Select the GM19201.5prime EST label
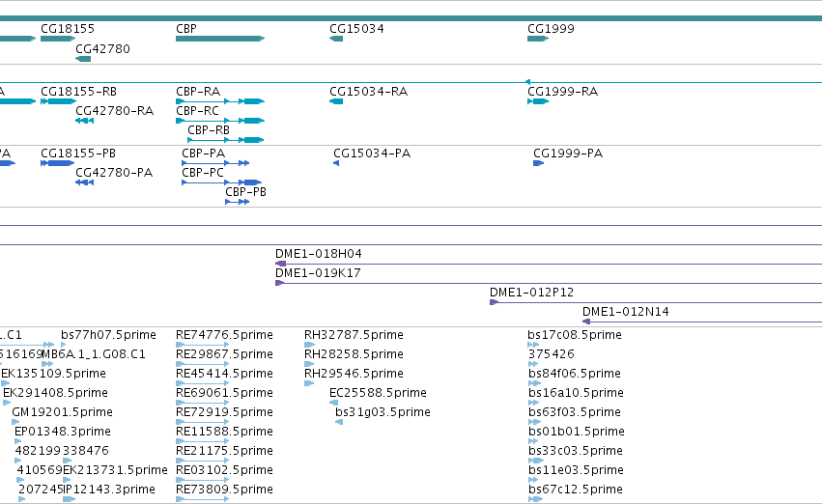 [x=63, y=412]
